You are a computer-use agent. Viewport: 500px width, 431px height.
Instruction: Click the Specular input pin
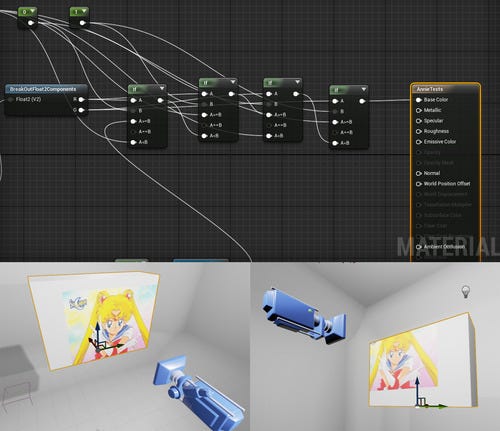point(419,121)
